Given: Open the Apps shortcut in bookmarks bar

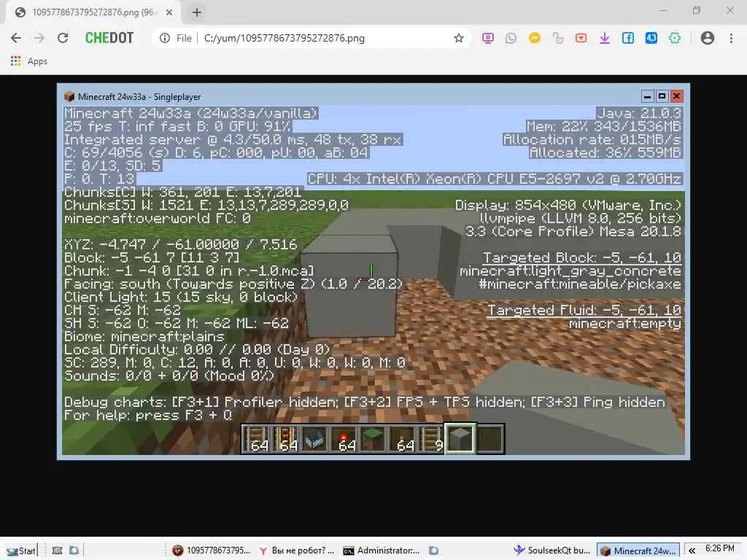Looking at the screenshot, I should (28, 61).
